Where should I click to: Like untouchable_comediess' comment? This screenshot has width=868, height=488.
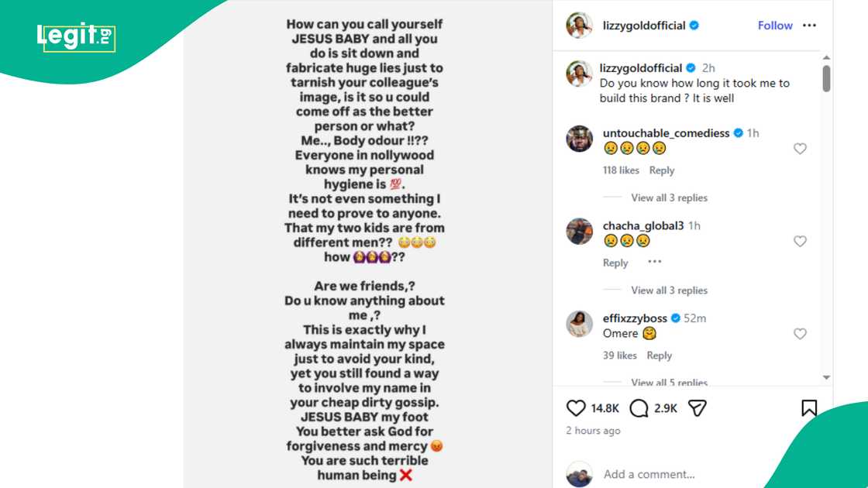coord(800,149)
